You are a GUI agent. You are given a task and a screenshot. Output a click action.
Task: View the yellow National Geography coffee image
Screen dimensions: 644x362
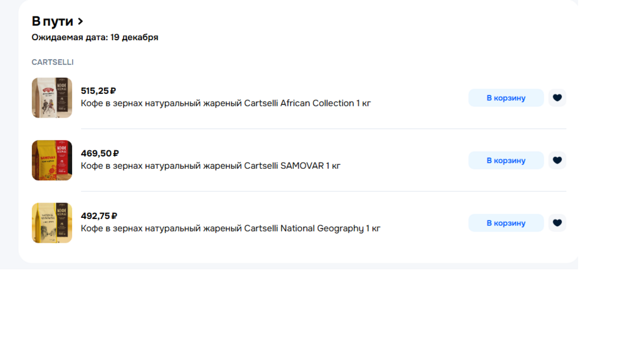pos(52,223)
